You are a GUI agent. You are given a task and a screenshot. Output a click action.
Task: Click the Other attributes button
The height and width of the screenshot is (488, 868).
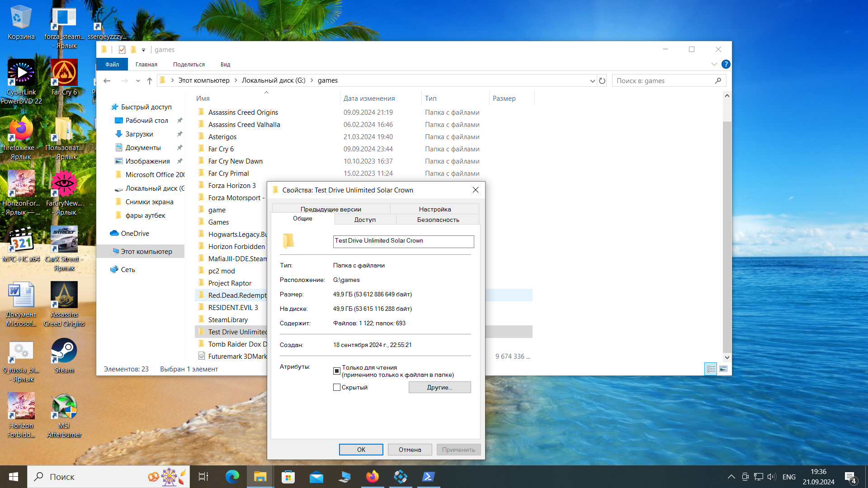[439, 387]
